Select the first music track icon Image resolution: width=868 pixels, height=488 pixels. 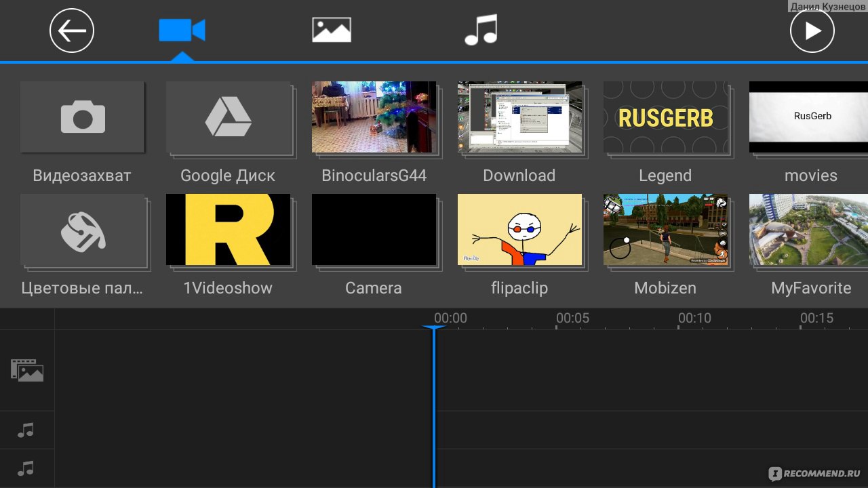coord(26,430)
